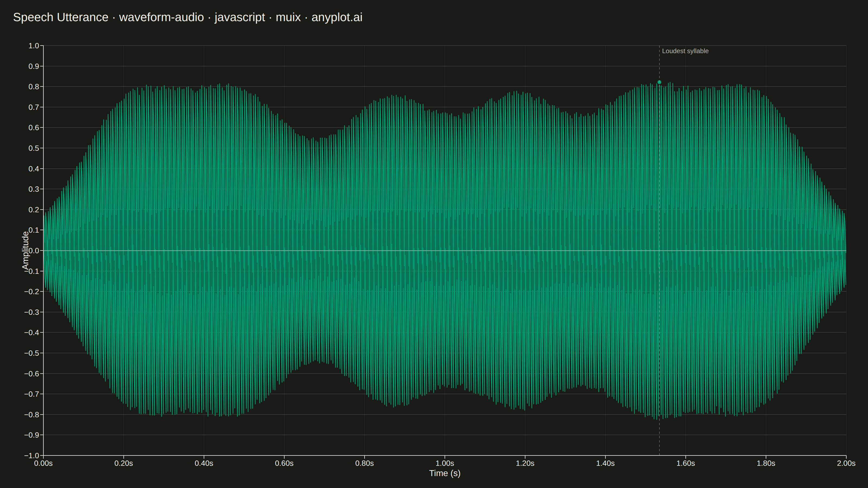868x488 pixels.
Task: Click the 1.60s x-axis tick label
Action: coord(686,463)
